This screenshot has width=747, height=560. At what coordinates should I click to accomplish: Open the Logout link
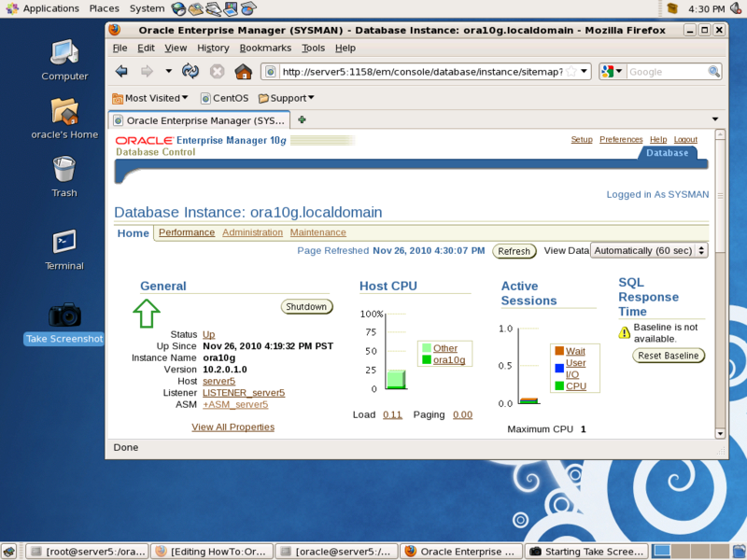point(685,139)
